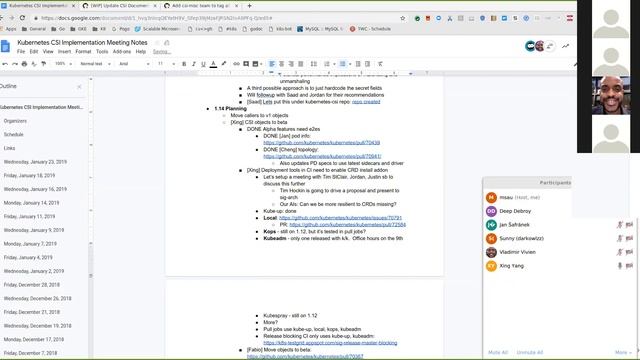Click Mute All in Participants panel
This screenshot has height=360, width=640.
[498, 352]
